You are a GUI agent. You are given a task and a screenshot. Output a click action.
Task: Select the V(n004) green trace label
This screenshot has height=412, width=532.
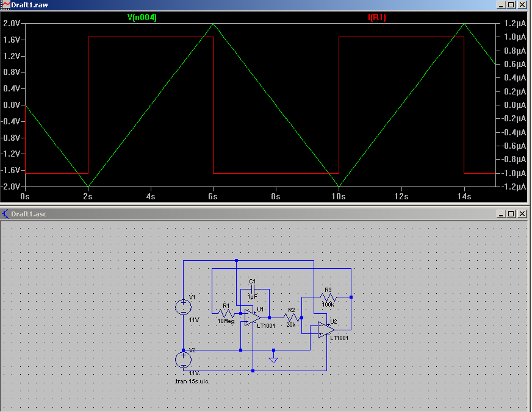pos(142,18)
